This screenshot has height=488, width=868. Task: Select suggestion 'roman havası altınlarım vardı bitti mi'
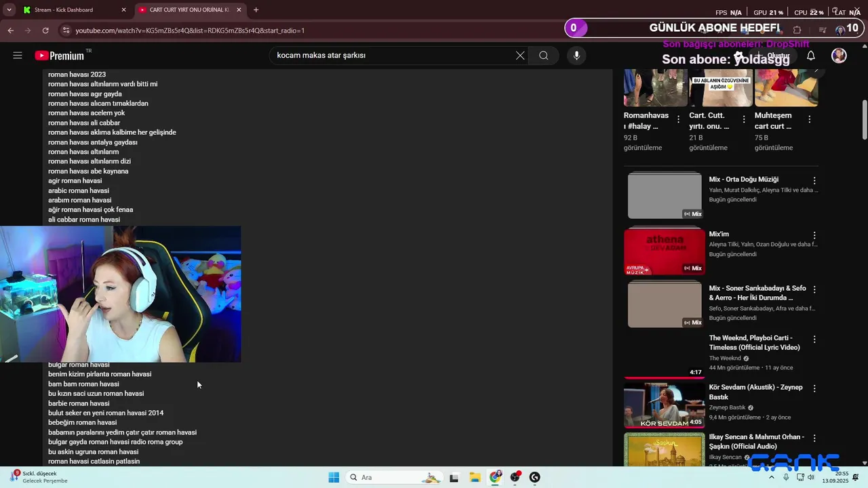(102, 84)
